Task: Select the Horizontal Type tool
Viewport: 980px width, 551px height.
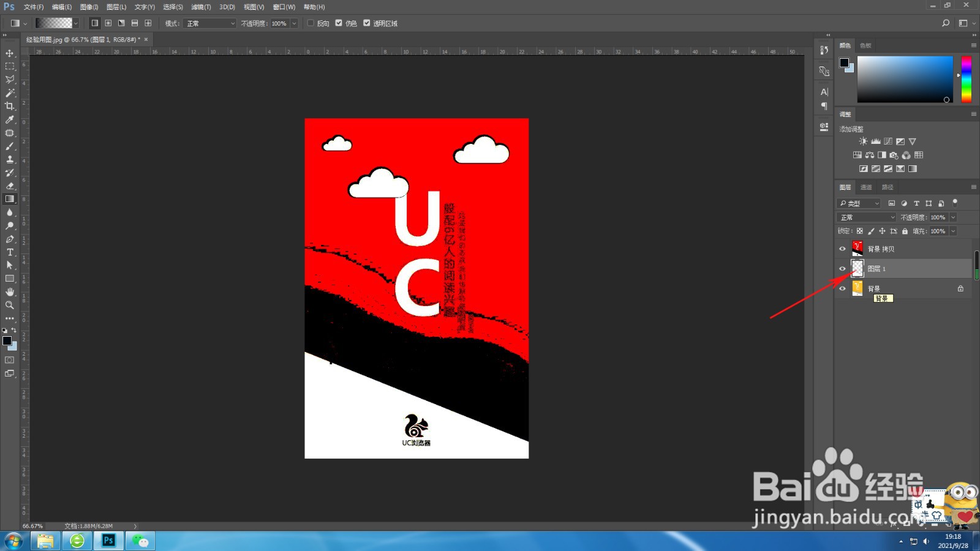Action: 10,252
